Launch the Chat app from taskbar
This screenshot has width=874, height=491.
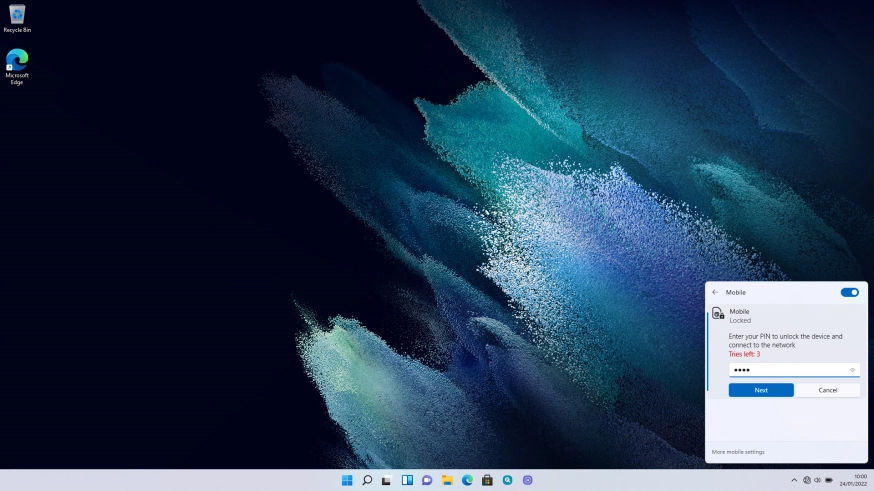[427, 480]
